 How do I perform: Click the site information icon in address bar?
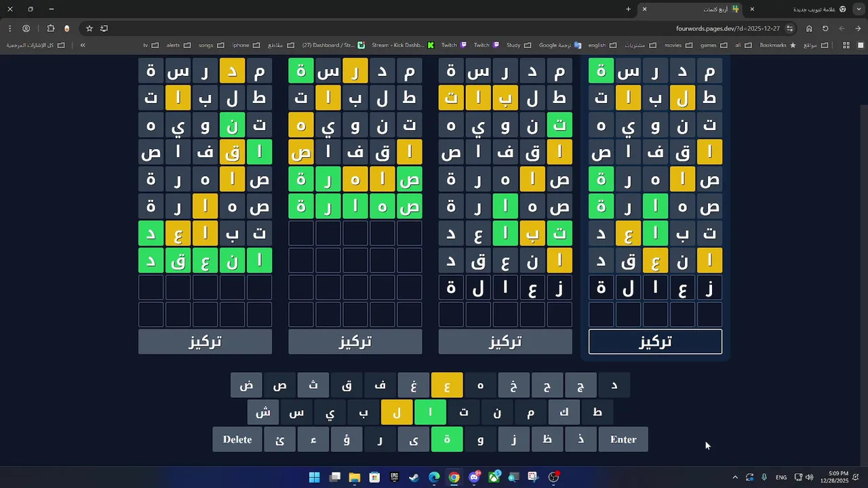point(790,28)
